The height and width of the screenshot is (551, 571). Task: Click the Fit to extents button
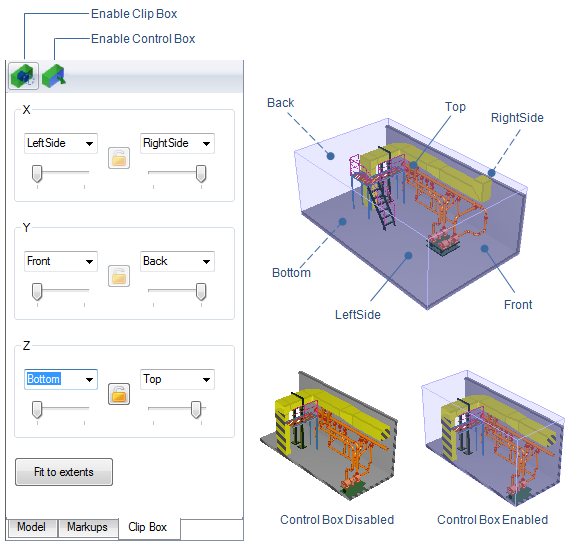point(64,472)
